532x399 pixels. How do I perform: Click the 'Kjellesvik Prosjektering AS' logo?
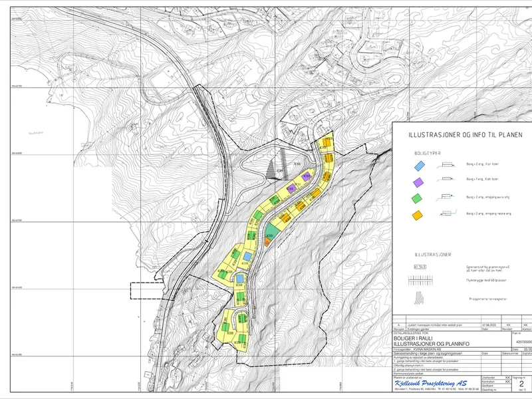431,384
